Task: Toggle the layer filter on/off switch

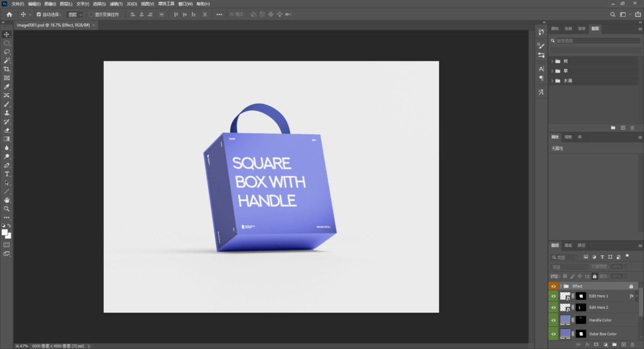Action: (627, 256)
